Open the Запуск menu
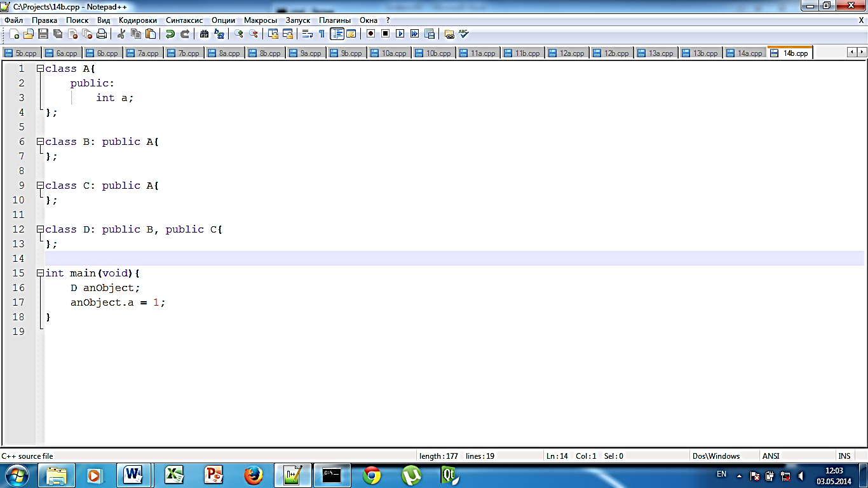 [x=298, y=20]
